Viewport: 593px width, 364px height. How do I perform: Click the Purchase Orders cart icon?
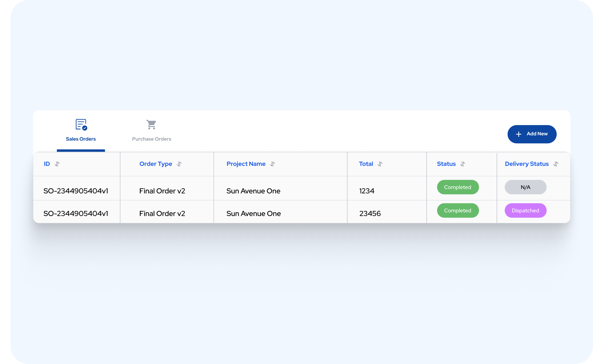[x=151, y=125]
